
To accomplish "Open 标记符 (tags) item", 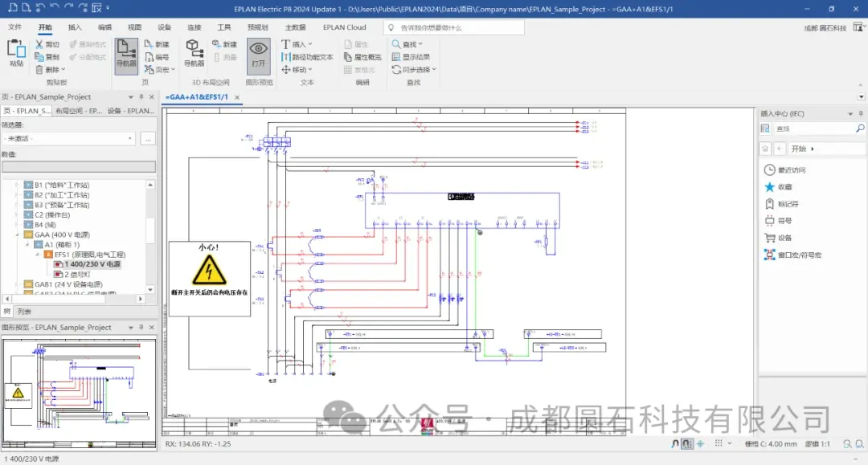I will coord(781,204).
